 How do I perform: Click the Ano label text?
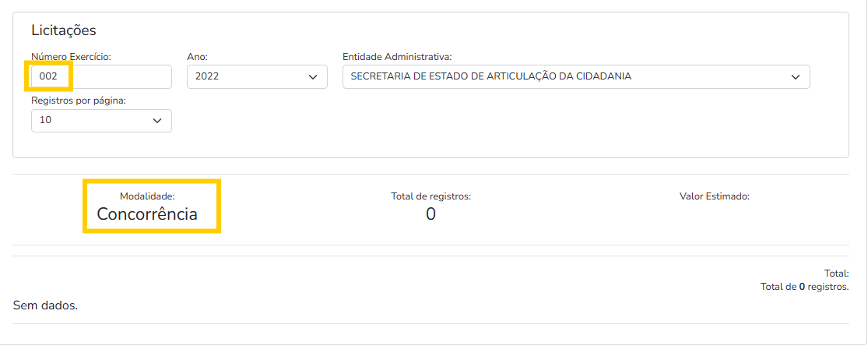(x=197, y=57)
